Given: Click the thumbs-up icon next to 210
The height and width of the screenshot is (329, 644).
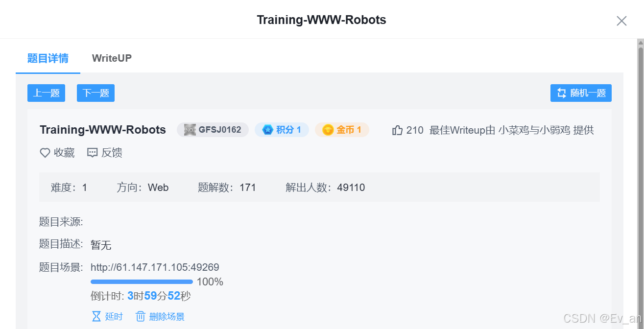Looking at the screenshot, I should coord(397,129).
